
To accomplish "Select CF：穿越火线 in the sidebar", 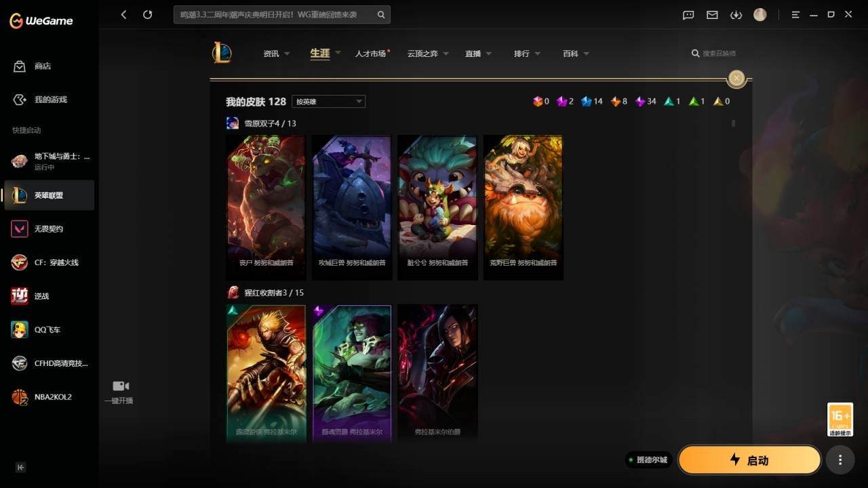I will pyautogui.click(x=49, y=262).
